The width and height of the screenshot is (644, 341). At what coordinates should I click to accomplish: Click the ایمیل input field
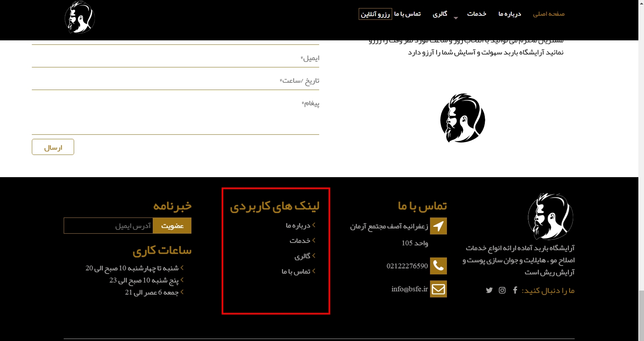[x=175, y=58]
